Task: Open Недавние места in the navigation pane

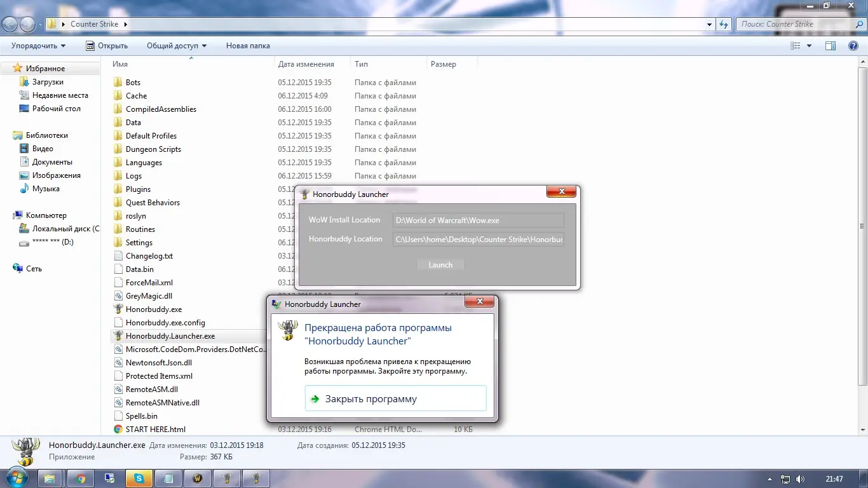Action: pyautogui.click(x=60, y=95)
